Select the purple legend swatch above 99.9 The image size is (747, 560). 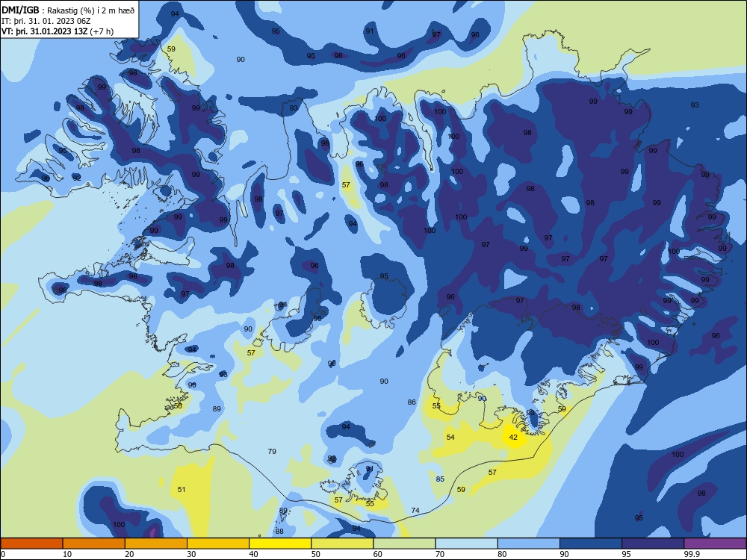(x=715, y=544)
